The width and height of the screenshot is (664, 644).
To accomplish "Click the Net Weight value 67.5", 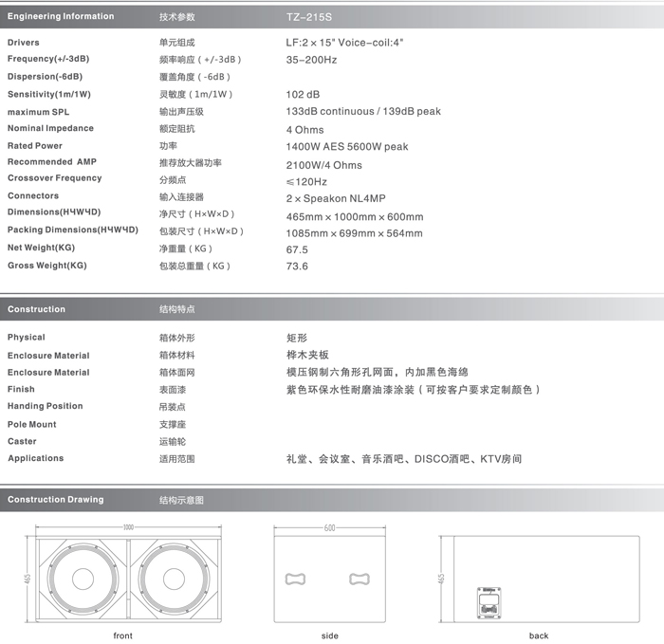I will [x=297, y=249].
